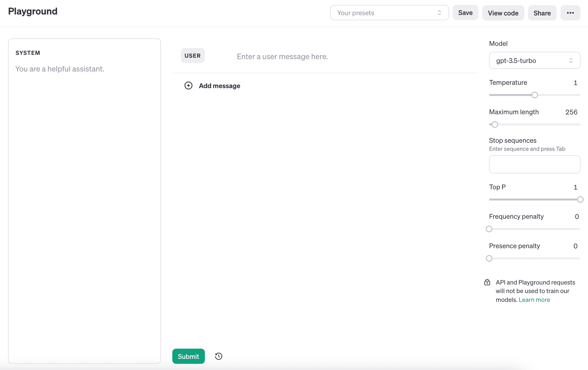Open the three-dots more options menu
The height and width of the screenshot is (370, 588).
click(x=570, y=13)
